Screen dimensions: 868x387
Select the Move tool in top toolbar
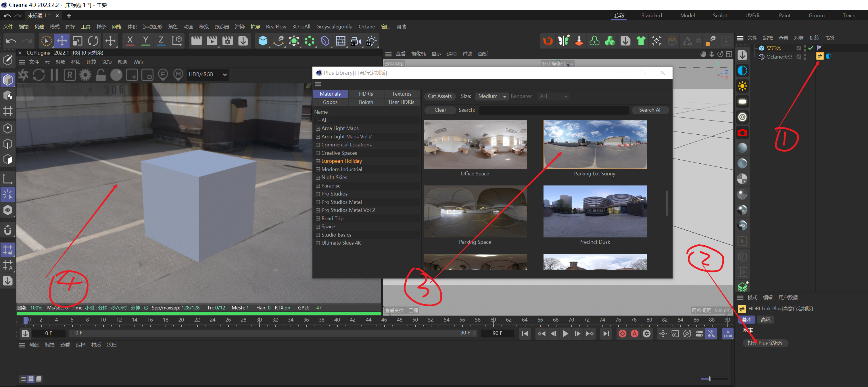(x=62, y=41)
